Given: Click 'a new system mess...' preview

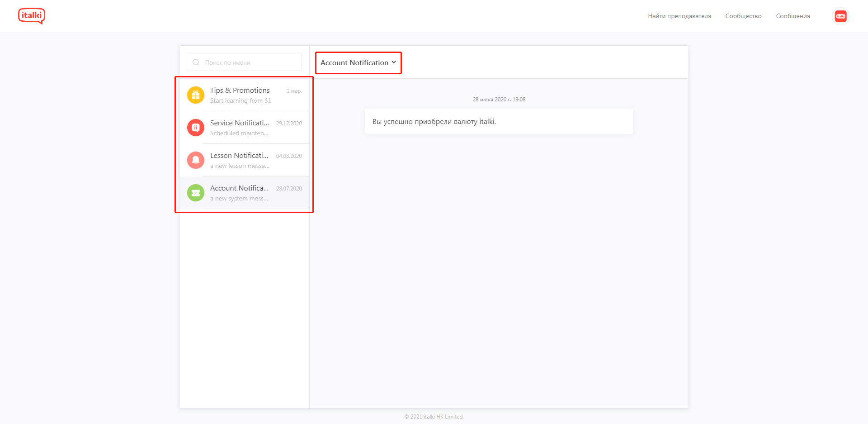Looking at the screenshot, I should 239,199.
